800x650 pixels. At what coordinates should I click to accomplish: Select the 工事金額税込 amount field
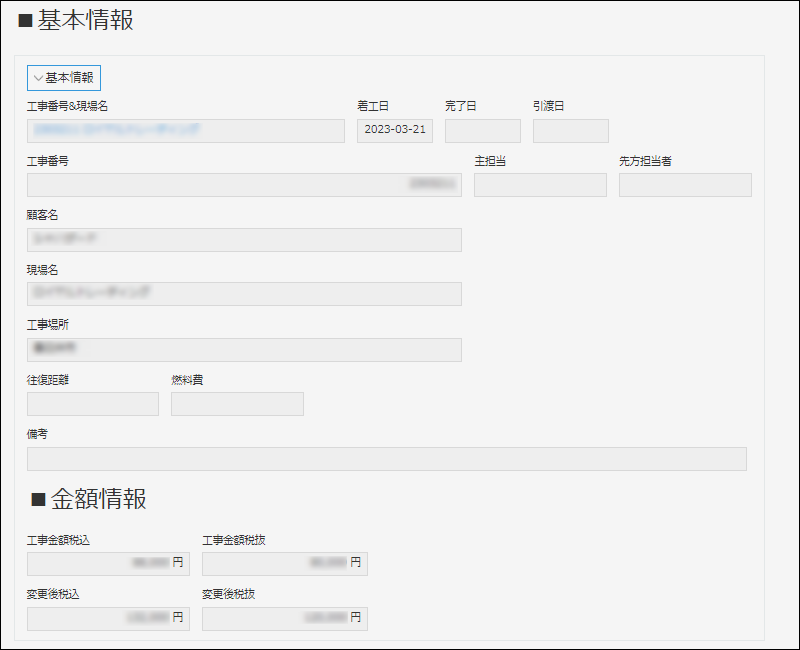pyautogui.click(x=107, y=564)
